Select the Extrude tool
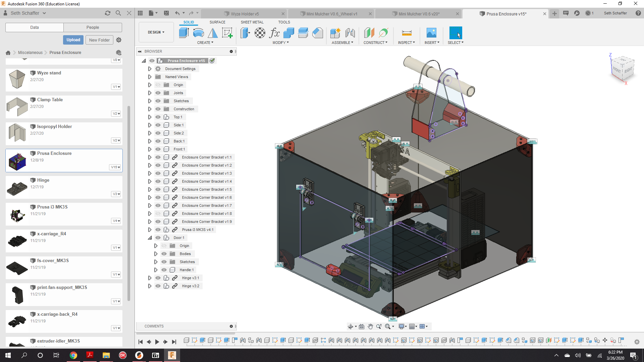 (183, 33)
